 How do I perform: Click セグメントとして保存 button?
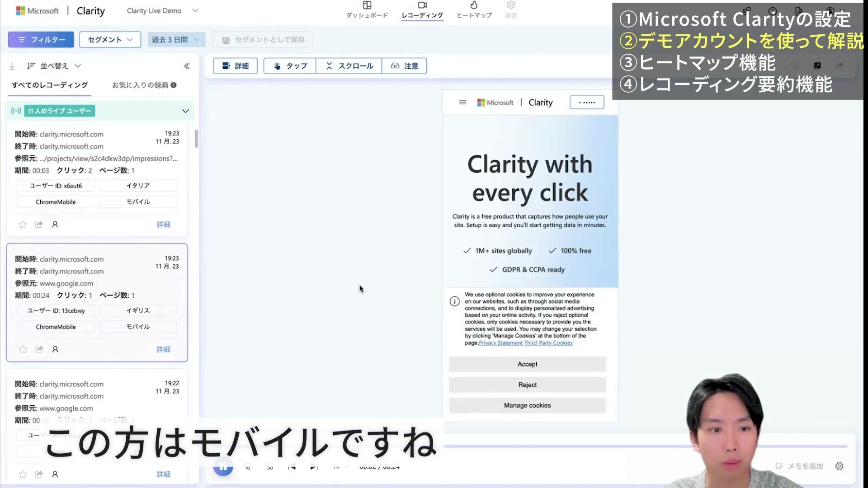[263, 40]
